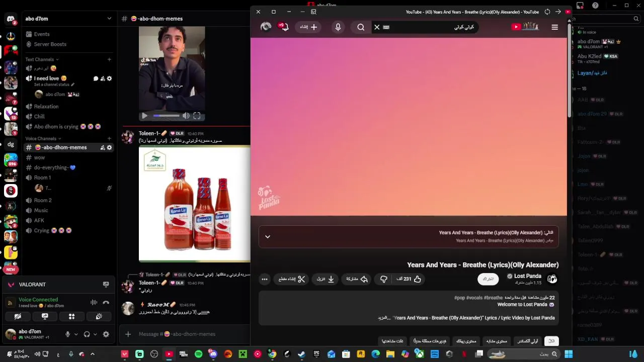Image resolution: width=644 pixels, height=362 pixels.
Task: Dislike the Years And Years video
Action: pos(383,279)
